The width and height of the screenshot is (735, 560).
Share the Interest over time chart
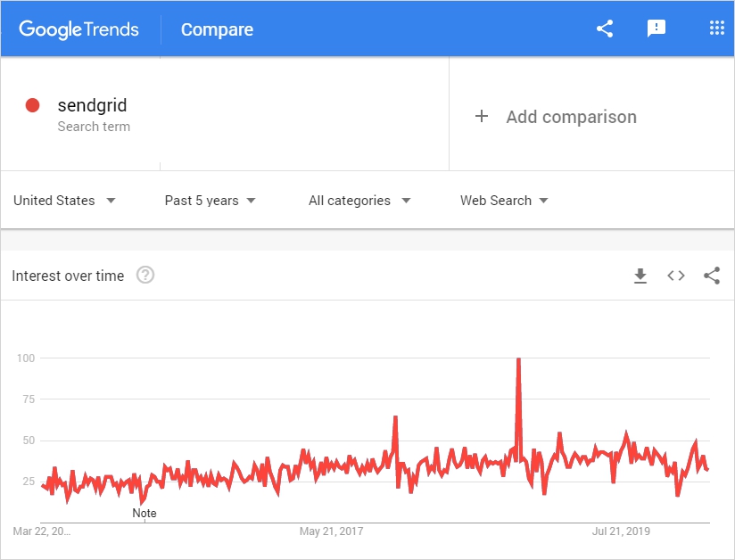click(x=712, y=276)
